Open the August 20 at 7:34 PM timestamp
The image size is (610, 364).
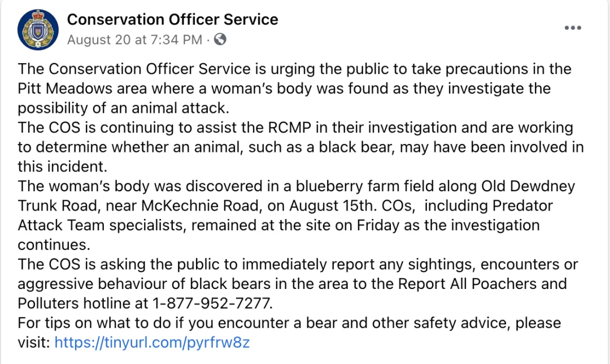(x=134, y=40)
